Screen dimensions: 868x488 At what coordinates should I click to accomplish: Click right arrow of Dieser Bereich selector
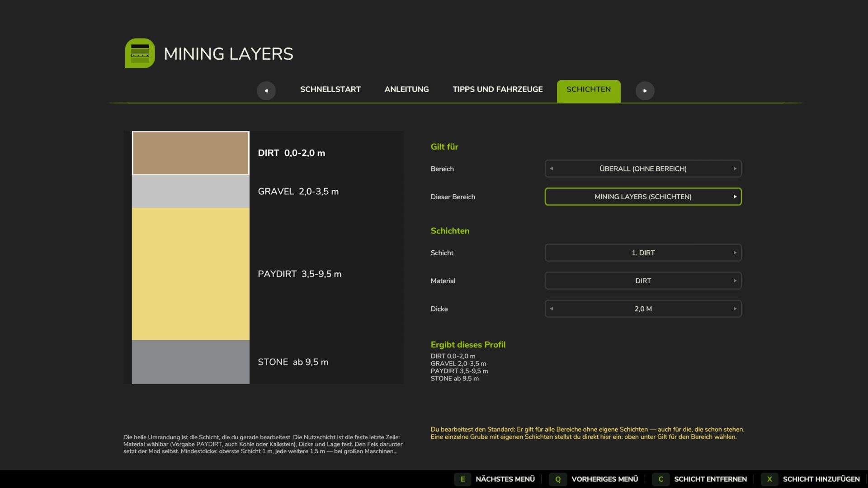[x=735, y=197]
